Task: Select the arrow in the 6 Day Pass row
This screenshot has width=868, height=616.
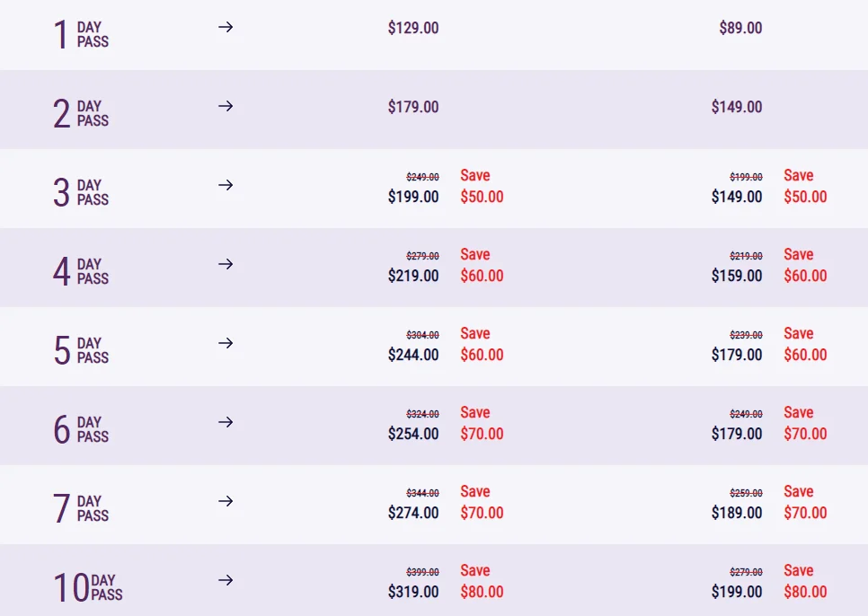Action: coord(226,422)
